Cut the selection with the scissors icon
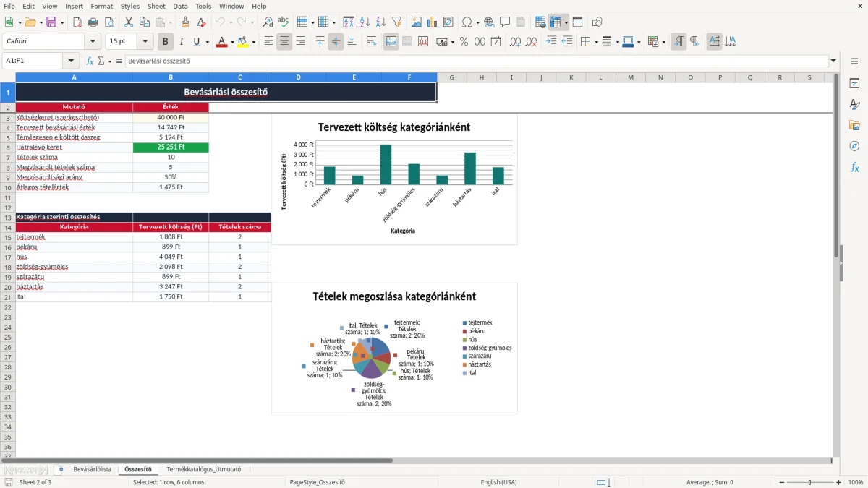The width and height of the screenshot is (868, 488). click(129, 22)
